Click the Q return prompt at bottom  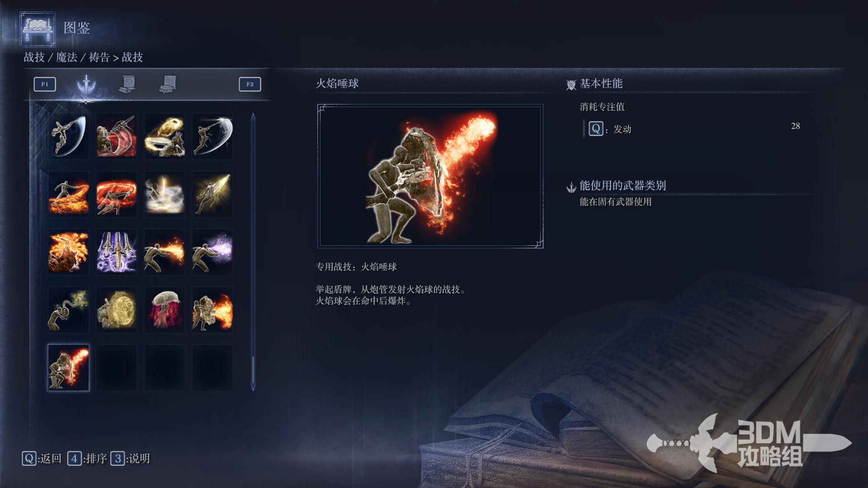point(42,459)
